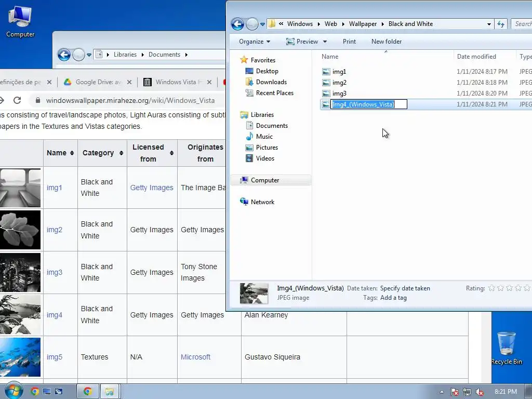Open img1 link in wiki table
The height and width of the screenshot is (399, 532).
[54, 188]
